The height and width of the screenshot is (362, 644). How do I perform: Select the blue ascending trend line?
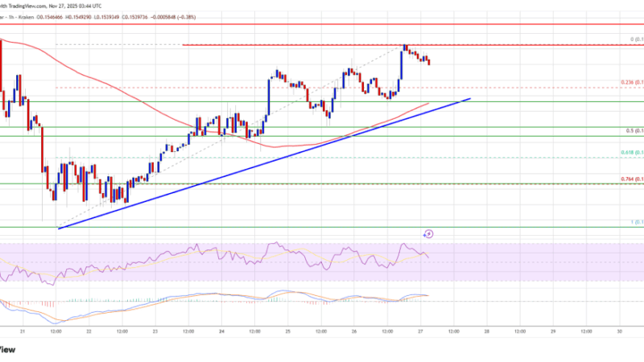click(x=265, y=163)
